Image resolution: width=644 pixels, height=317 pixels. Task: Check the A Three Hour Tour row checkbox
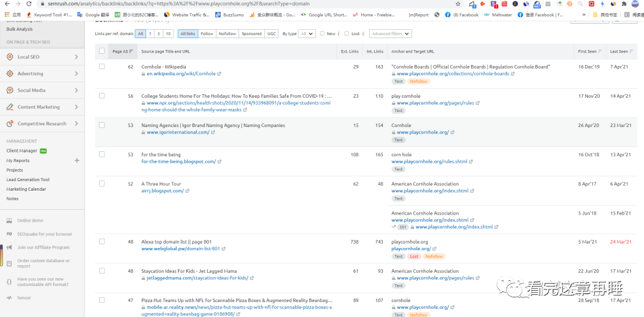point(102,184)
